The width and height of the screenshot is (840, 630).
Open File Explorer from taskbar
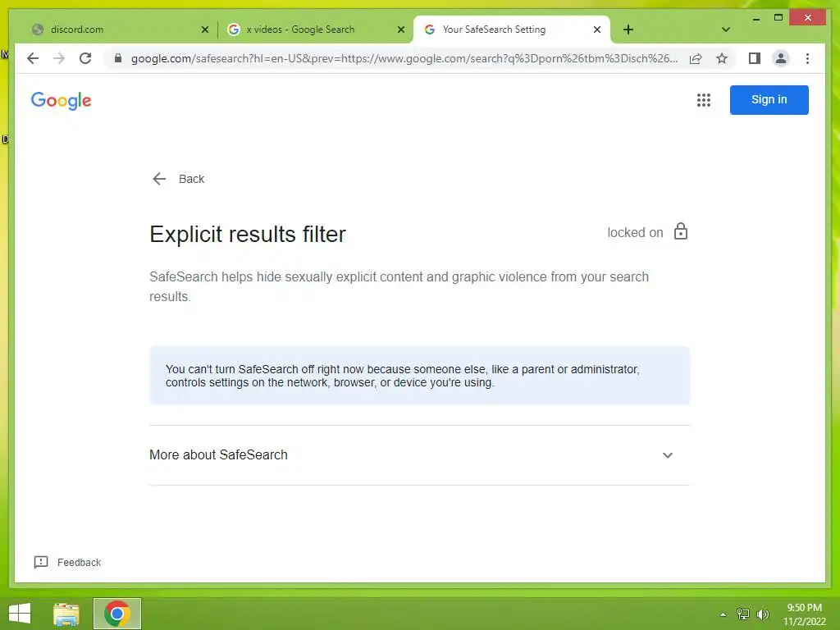[66, 614]
